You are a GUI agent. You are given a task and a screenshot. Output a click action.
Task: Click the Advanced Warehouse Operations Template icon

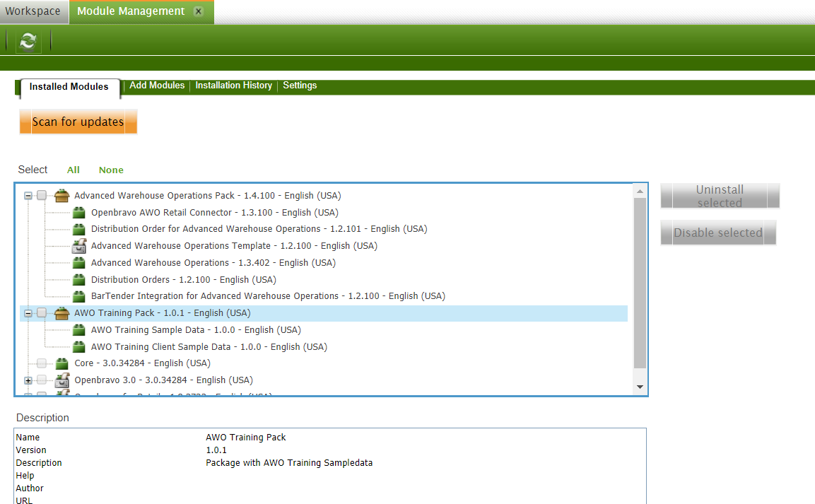coord(79,246)
